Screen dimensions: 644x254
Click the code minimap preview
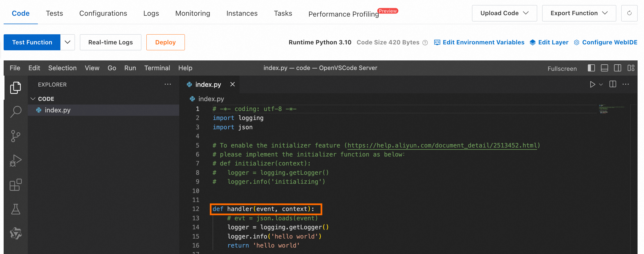(611, 109)
